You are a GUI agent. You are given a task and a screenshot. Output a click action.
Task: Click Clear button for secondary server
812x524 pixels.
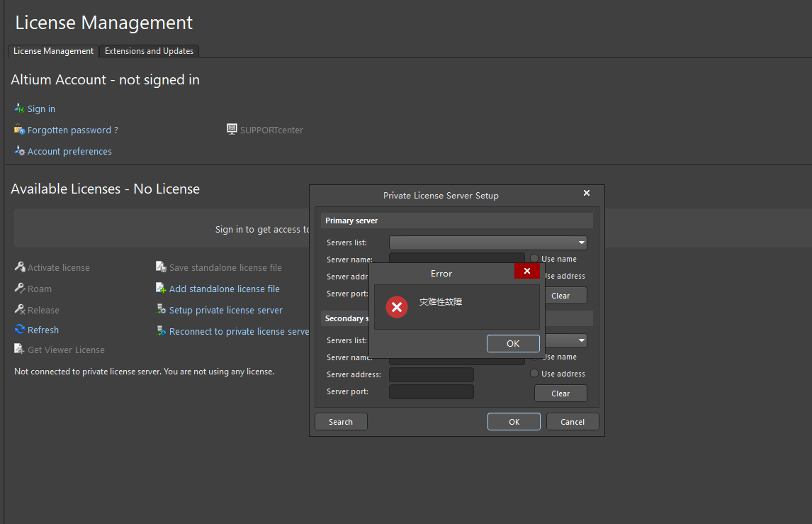560,394
